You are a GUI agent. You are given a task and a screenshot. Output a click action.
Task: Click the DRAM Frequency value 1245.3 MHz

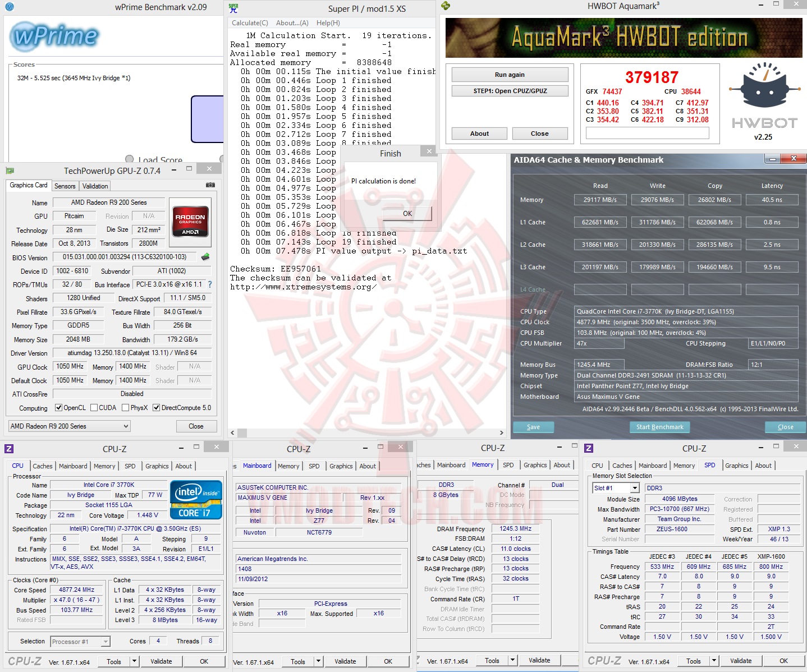click(x=515, y=528)
